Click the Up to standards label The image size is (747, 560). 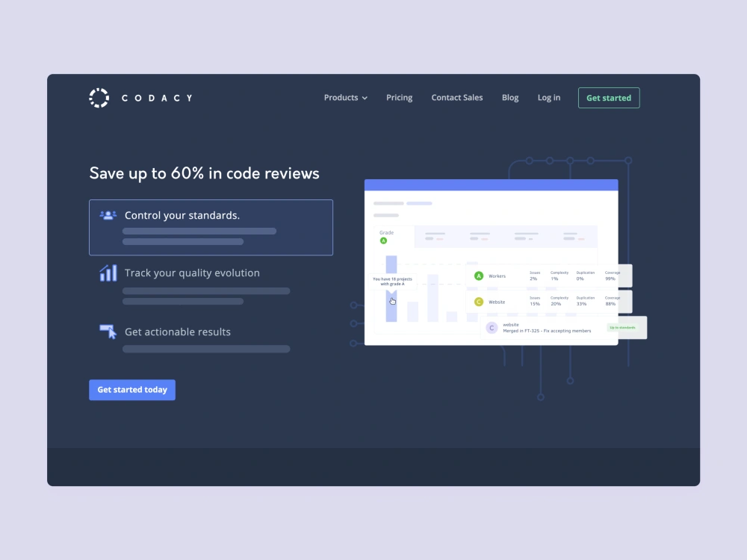622,328
